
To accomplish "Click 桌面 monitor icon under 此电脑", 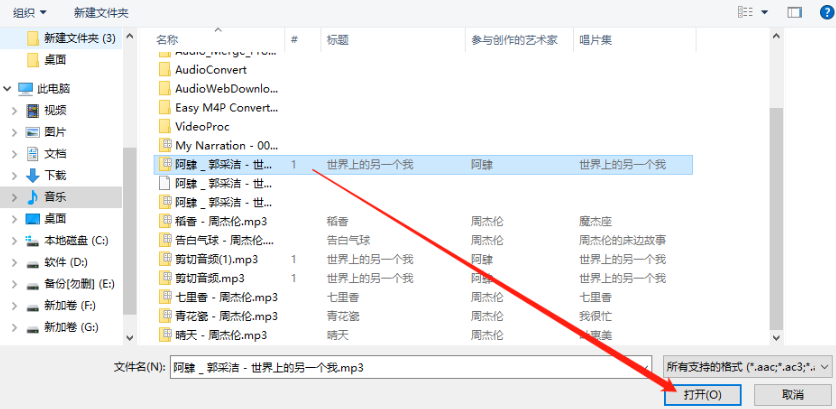I will click(33, 219).
